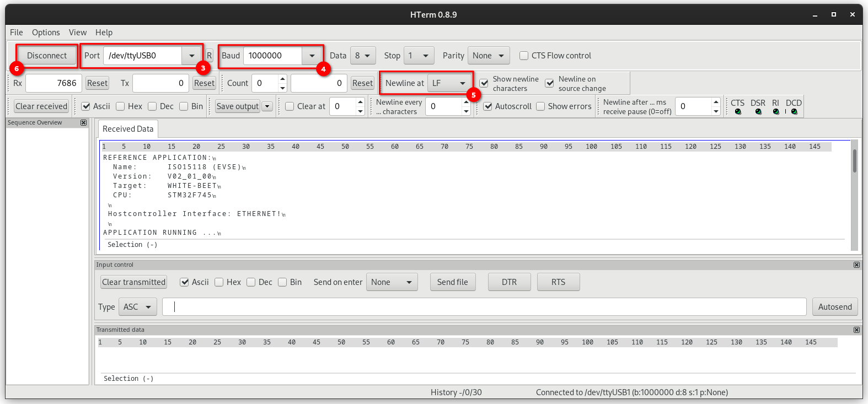Close the Input control panel
Viewport: 868px width, 404px height.
(856, 265)
